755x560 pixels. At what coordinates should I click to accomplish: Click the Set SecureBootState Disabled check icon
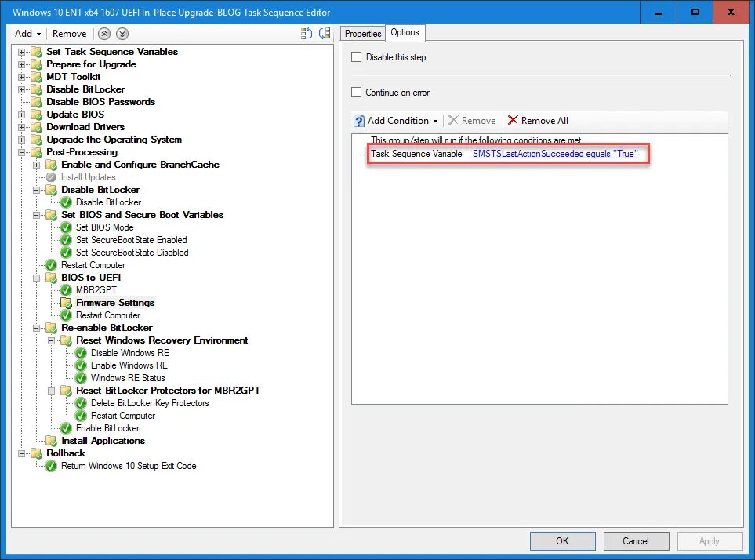[66, 253]
